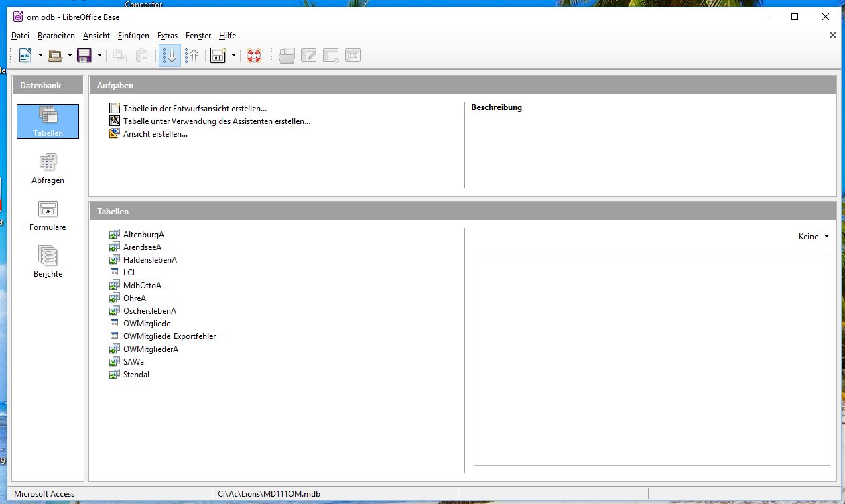The width and height of the screenshot is (845, 504).
Task: Click the Paste clipboard icon
Action: [142, 56]
